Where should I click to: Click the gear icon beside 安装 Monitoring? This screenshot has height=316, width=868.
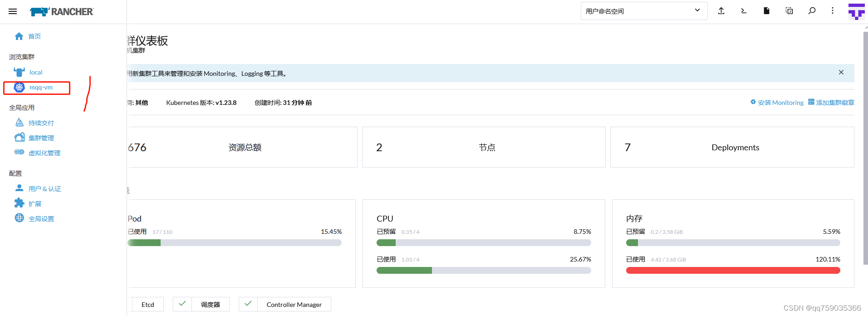coord(753,102)
